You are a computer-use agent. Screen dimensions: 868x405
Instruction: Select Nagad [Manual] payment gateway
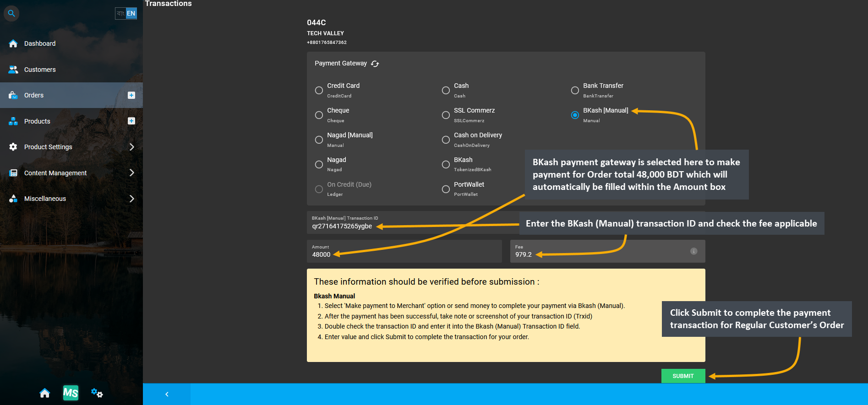[319, 140]
